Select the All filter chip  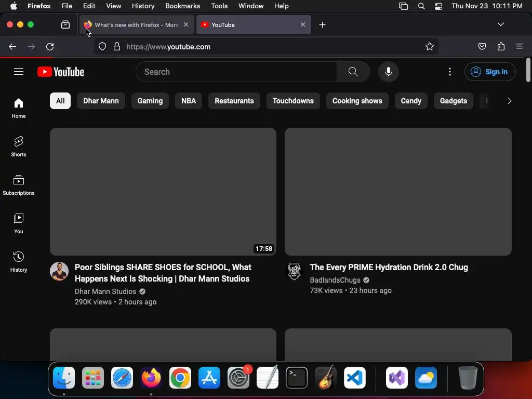(60, 101)
